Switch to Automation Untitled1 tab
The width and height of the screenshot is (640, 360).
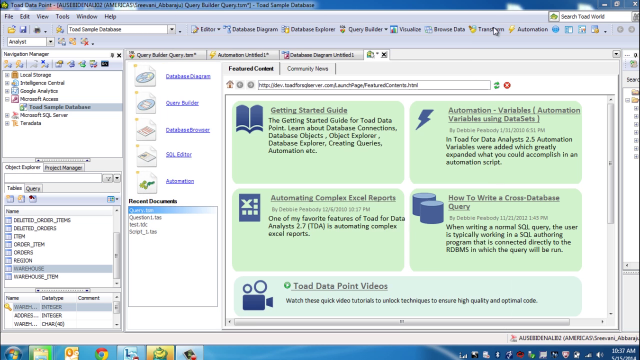coord(242,55)
